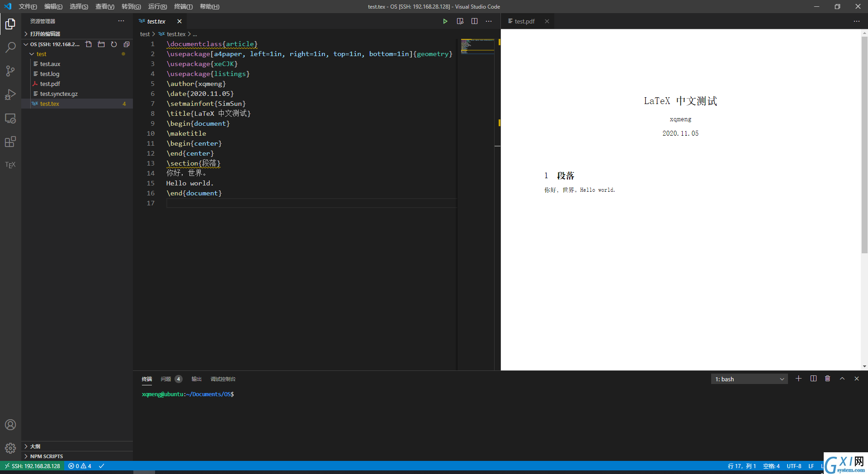The height and width of the screenshot is (474, 868).
Task: Select the Terminal panel tab
Action: click(147, 379)
